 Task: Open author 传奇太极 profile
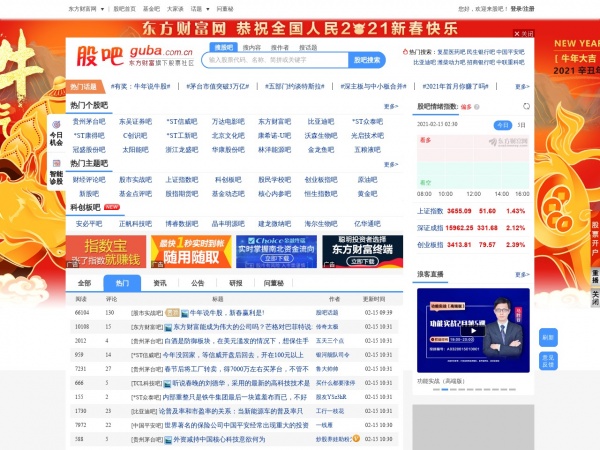(327, 327)
